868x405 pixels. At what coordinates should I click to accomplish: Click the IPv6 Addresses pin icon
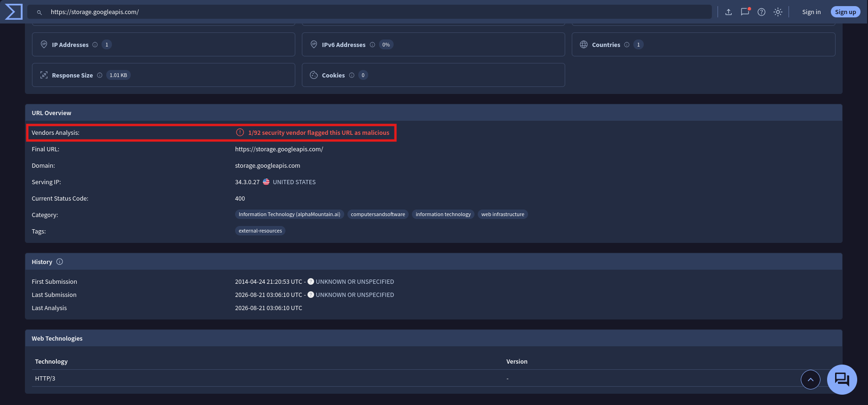[314, 44]
